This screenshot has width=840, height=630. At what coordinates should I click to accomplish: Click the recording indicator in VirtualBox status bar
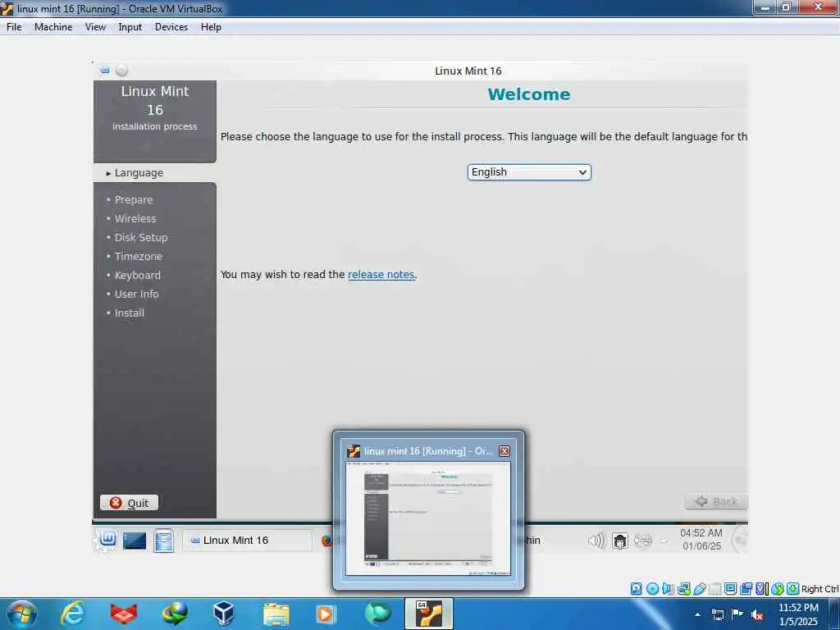click(x=746, y=589)
